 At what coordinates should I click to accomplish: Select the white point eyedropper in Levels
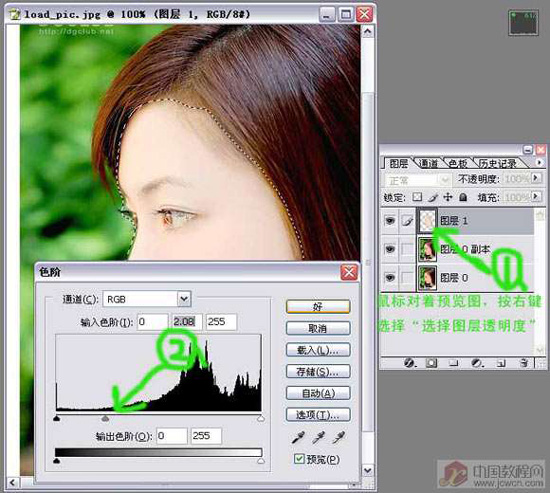339,437
